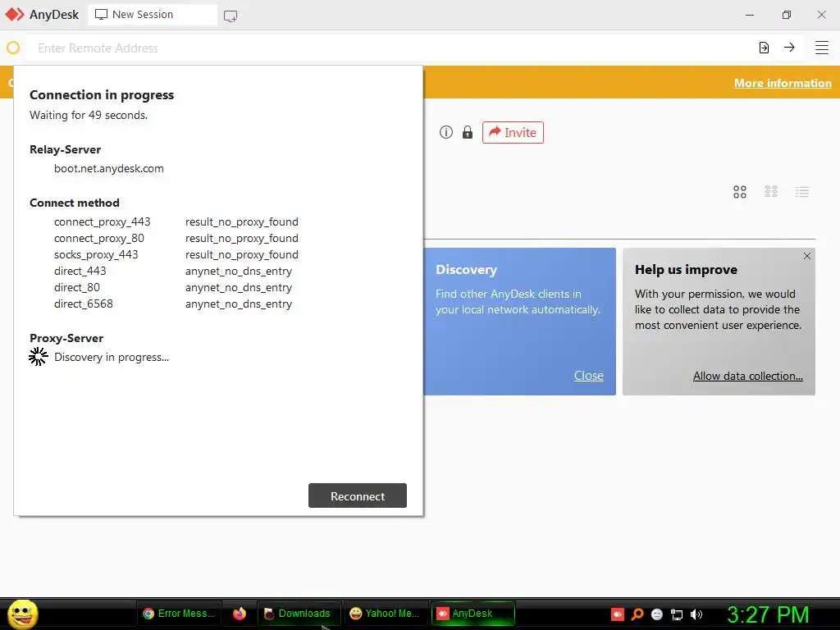Viewport: 840px width, 630px height.
Task: Click the Reconnect button
Action: click(x=358, y=495)
